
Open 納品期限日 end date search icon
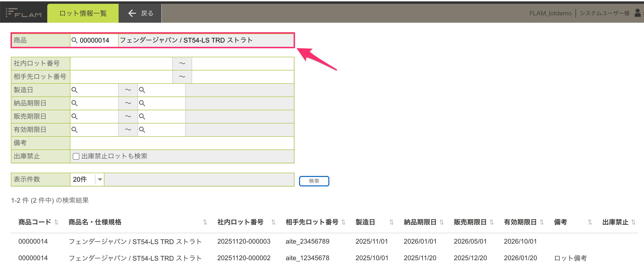(x=142, y=103)
